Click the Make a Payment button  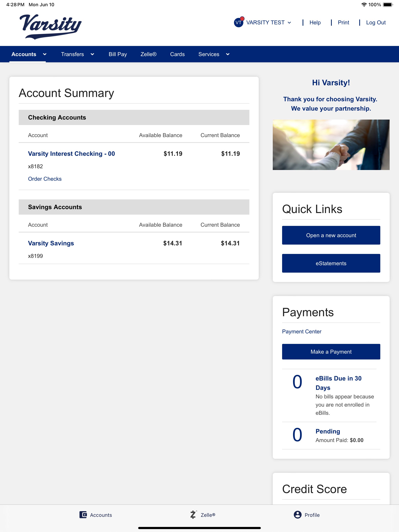tap(331, 351)
